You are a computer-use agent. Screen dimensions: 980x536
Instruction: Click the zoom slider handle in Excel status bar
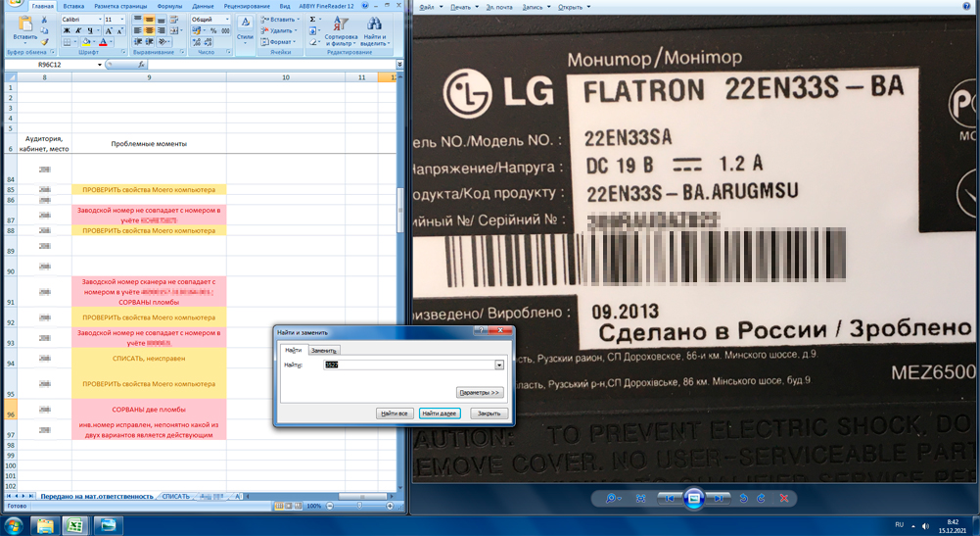359,506
